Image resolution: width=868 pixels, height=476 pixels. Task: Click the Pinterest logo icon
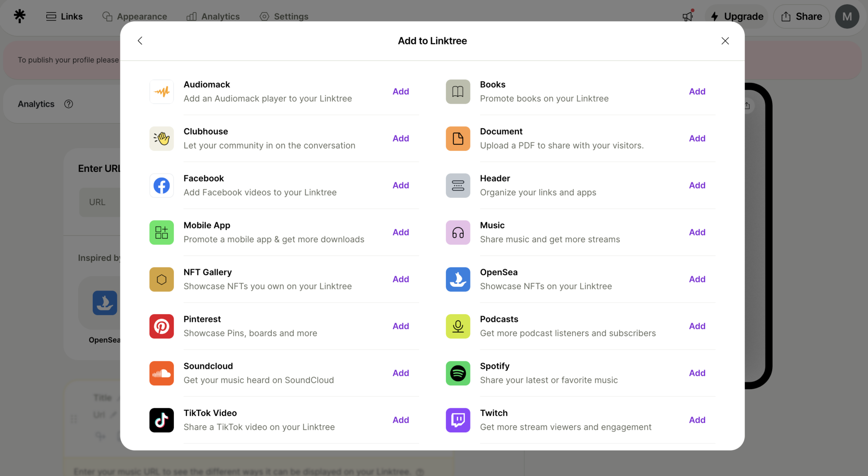[x=161, y=326]
